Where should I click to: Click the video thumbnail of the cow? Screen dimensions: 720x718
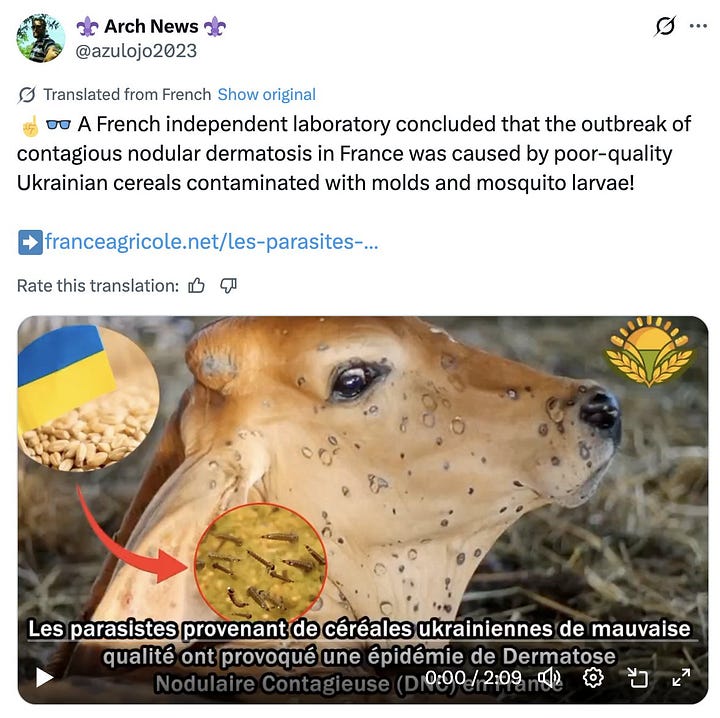[x=363, y=510]
